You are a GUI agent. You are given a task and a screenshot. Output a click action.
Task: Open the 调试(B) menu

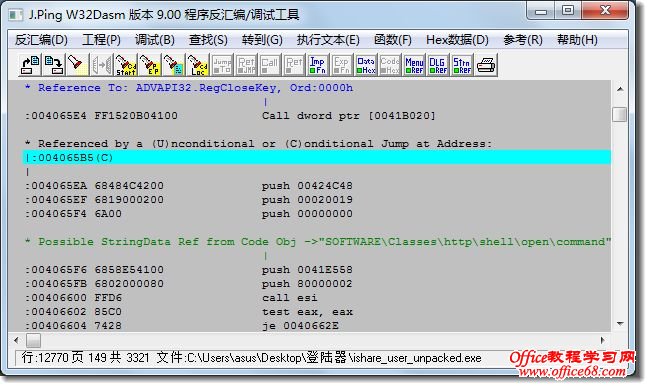[155, 40]
